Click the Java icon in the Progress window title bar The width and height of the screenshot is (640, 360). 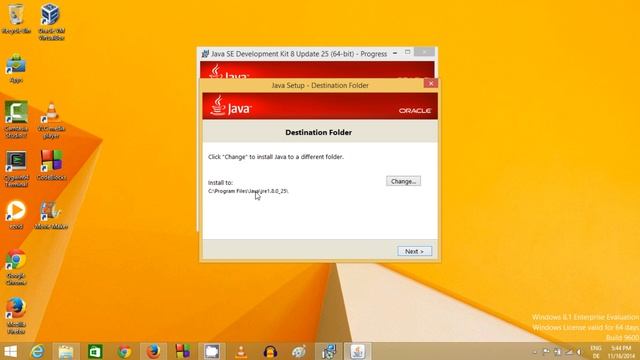point(205,53)
